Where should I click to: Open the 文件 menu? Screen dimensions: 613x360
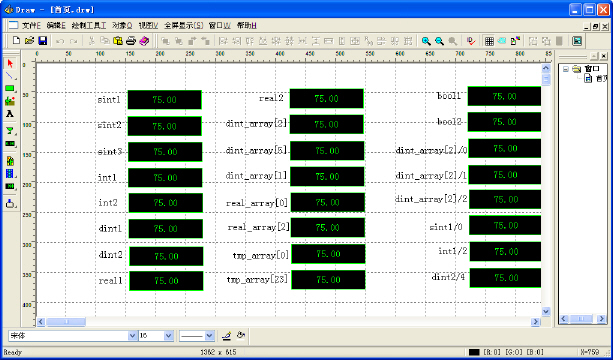[31, 26]
